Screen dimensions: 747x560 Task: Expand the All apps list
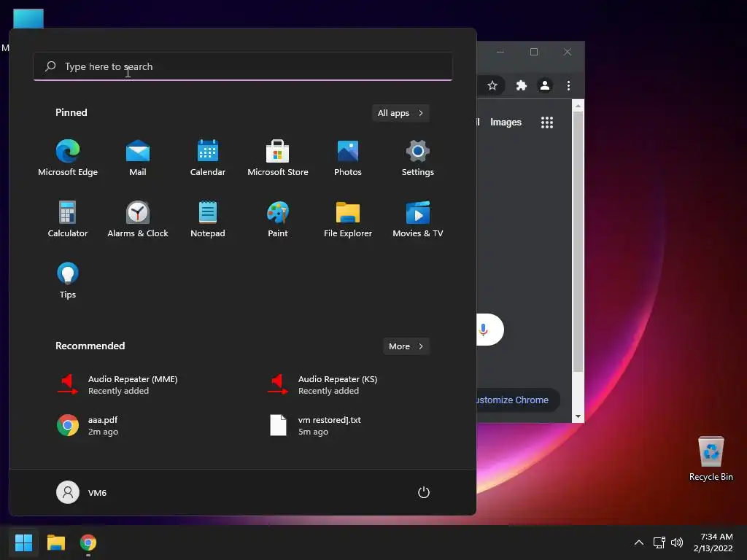pyautogui.click(x=400, y=113)
